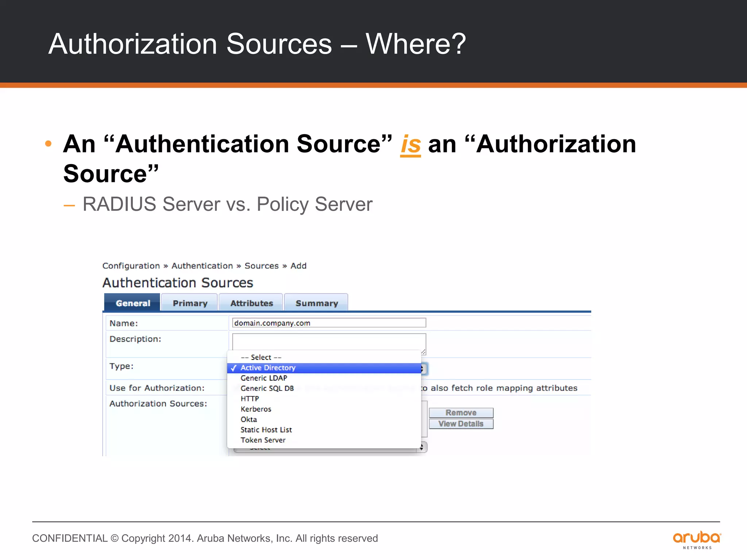Click the underlined 'is' word
747x560 pixels.
pos(410,145)
